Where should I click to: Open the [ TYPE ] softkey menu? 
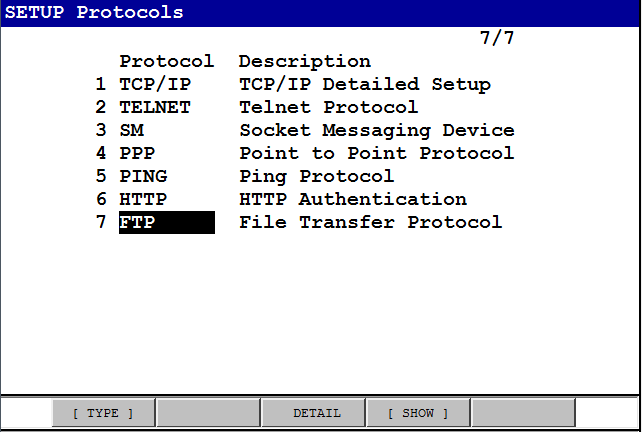coord(104,413)
